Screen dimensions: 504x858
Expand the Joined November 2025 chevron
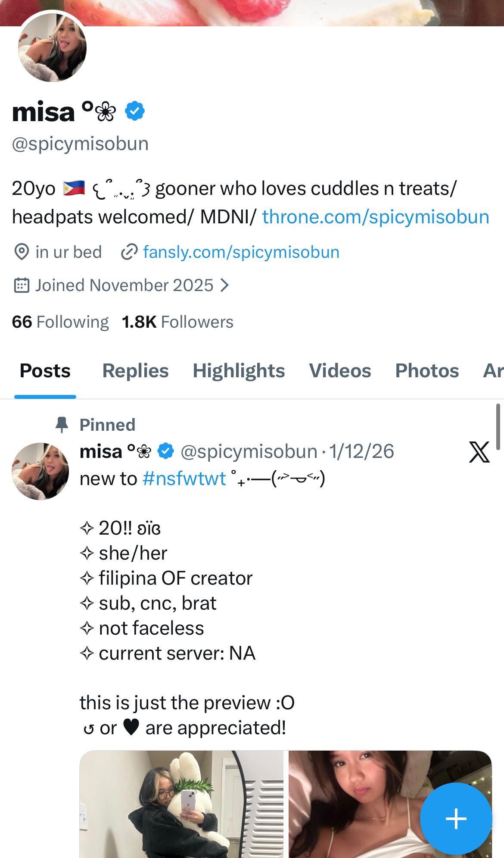[x=224, y=285]
